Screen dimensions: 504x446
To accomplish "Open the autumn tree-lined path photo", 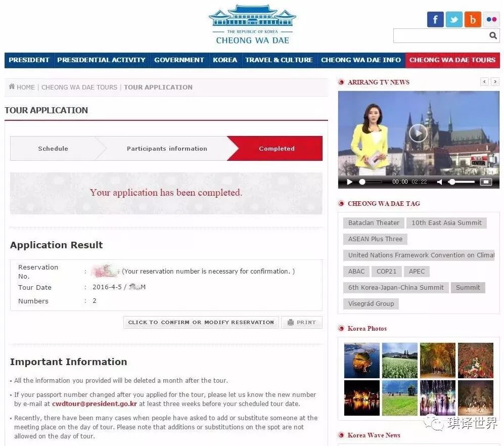I will (437, 361).
